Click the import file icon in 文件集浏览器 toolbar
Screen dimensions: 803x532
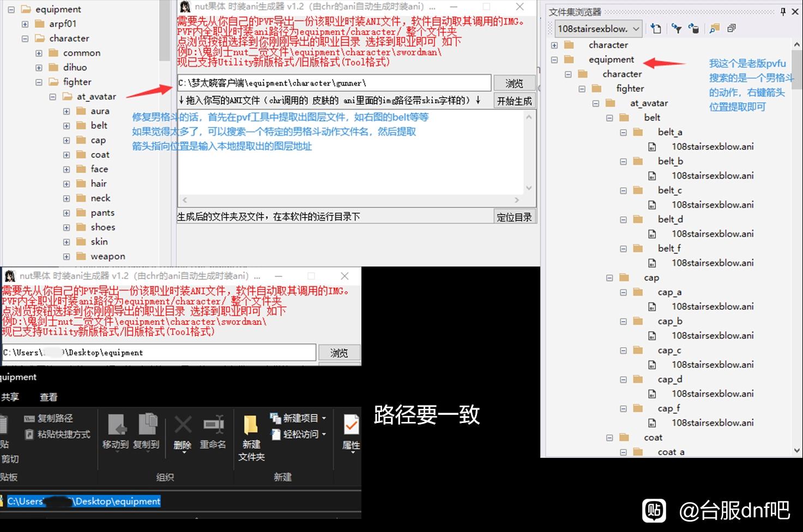point(656,28)
